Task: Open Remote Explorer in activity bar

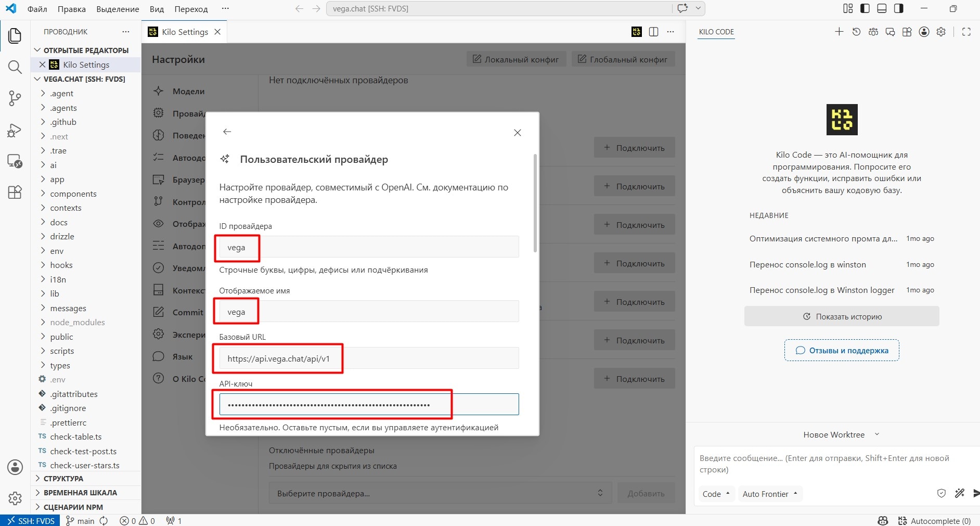Action: 15,161
